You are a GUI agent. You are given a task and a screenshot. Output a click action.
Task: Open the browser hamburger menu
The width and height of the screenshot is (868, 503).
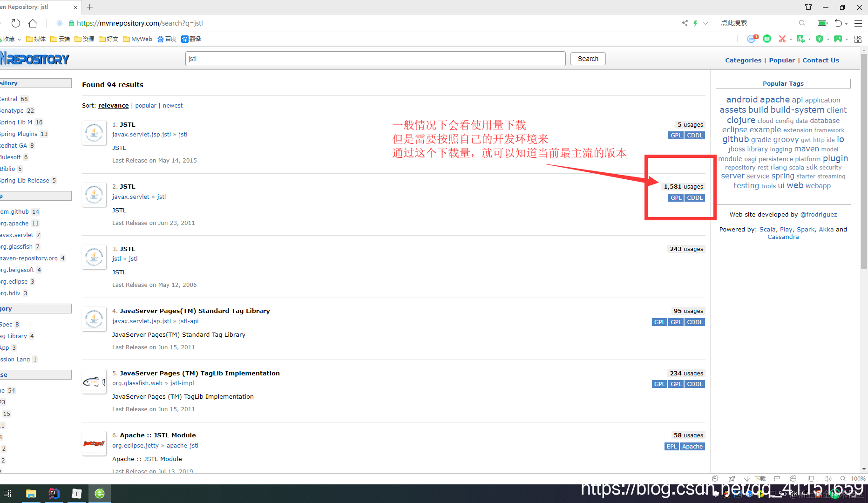(x=858, y=23)
